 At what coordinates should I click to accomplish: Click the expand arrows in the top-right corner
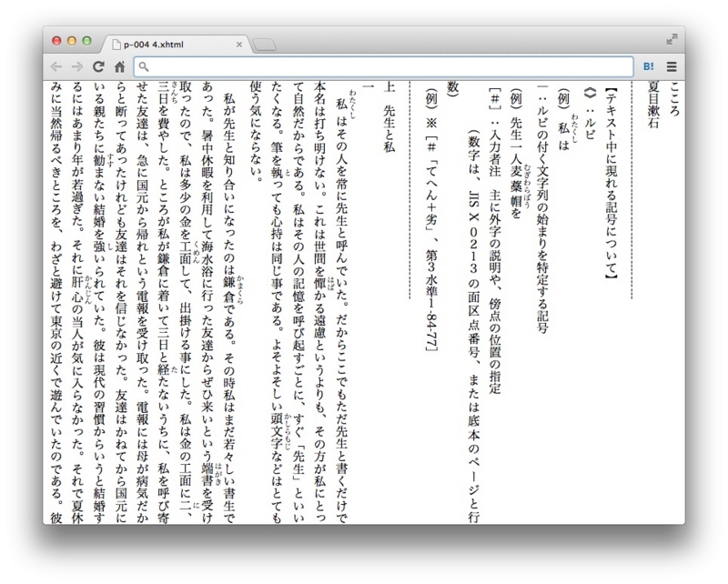[x=671, y=37]
